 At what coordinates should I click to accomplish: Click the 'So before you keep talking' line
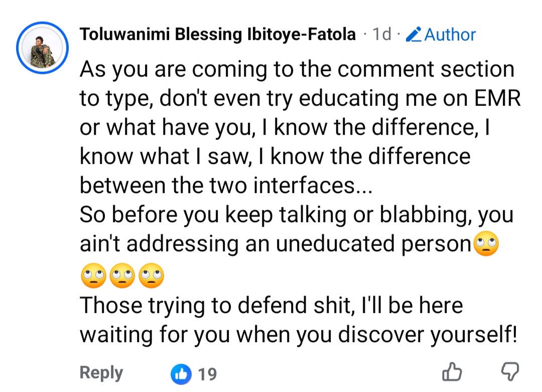coord(296,215)
